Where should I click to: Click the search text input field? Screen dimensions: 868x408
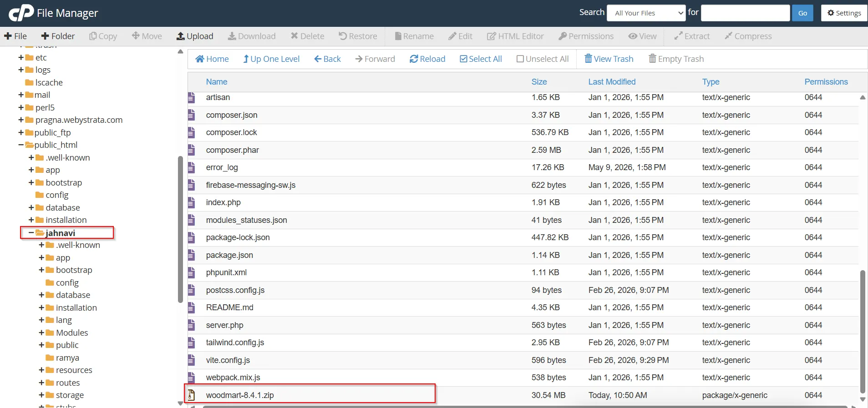(x=745, y=13)
